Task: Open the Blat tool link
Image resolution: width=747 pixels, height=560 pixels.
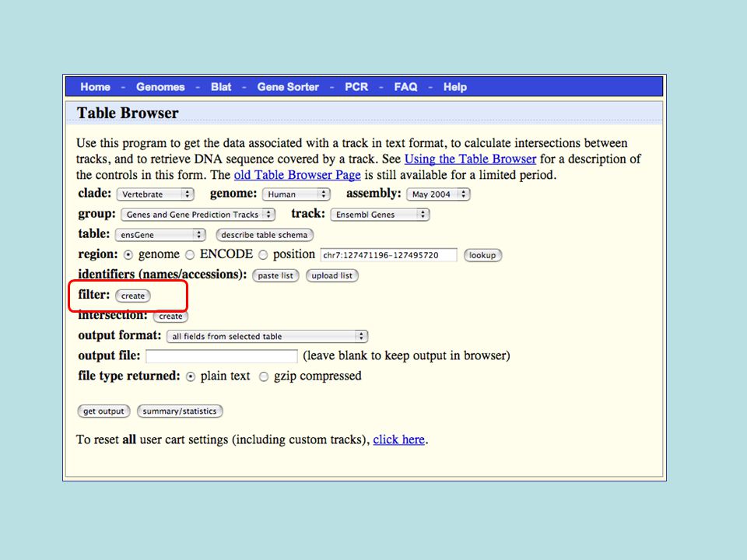Action: 221,86
